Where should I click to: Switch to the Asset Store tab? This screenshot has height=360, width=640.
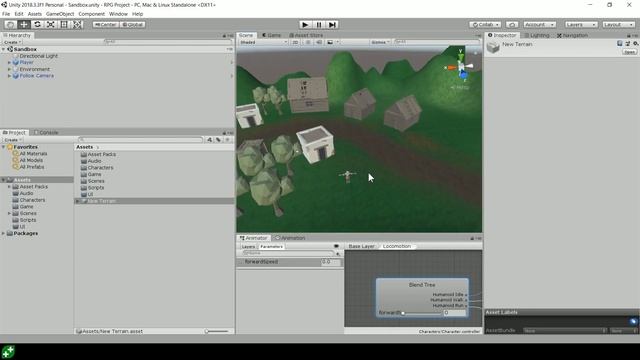(306, 36)
